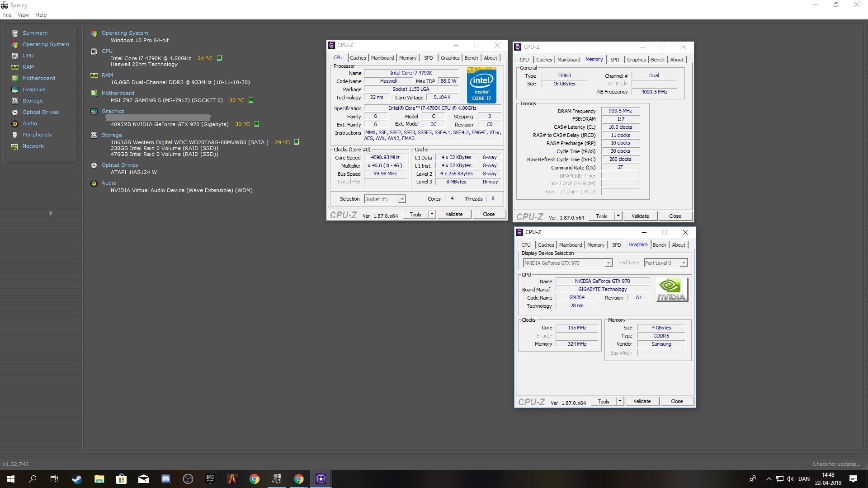This screenshot has width=868, height=488.
Task: Click the Check for updates link
Action: tap(836, 464)
